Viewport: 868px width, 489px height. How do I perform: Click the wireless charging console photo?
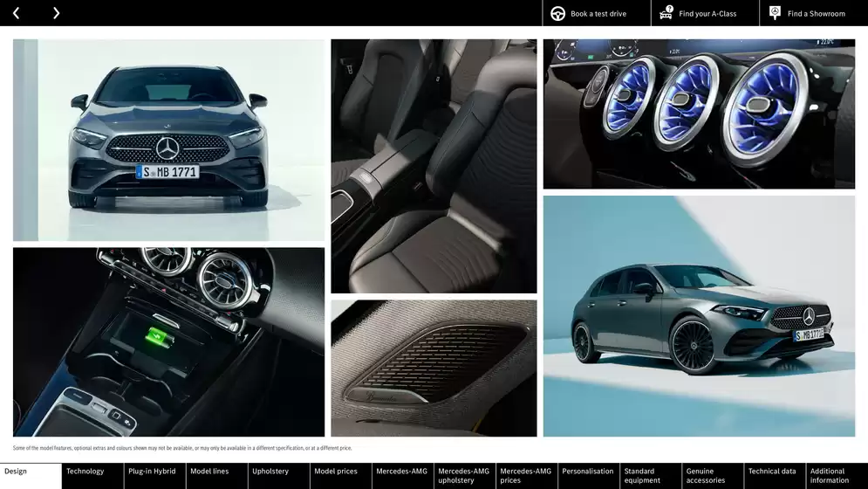point(169,342)
